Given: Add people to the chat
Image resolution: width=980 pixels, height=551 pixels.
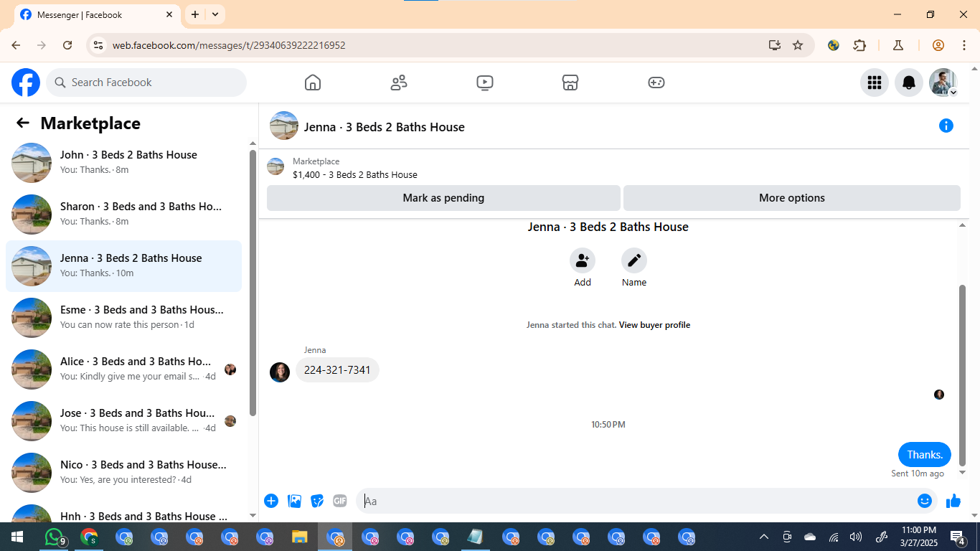Looking at the screenshot, I should (x=583, y=260).
